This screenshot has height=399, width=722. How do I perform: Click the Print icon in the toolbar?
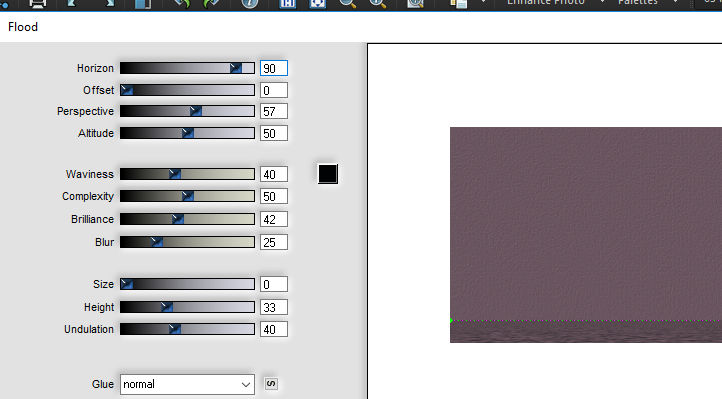pos(37,4)
